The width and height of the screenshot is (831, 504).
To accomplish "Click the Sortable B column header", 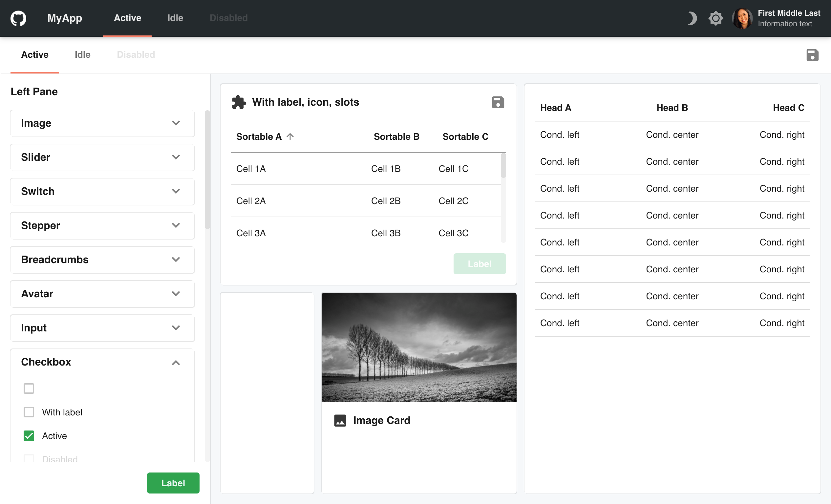I will [x=396, y=136].
